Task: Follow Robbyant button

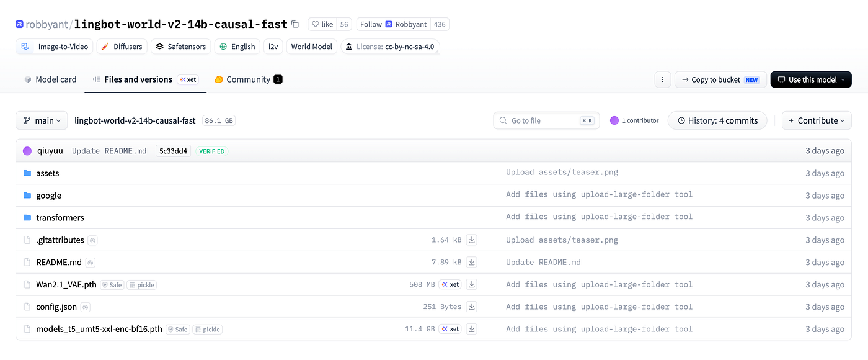Action: pyautogui.click(x=393, y=24)
